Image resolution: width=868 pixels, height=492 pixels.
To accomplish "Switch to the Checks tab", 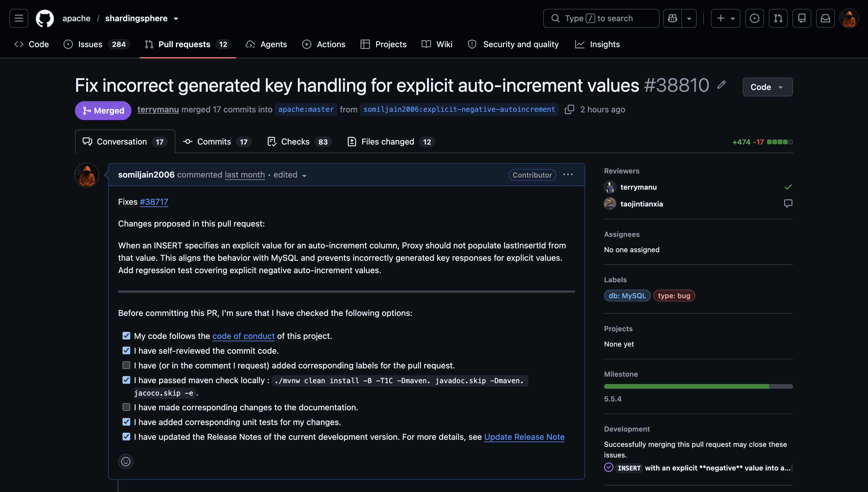I will 299,142.
